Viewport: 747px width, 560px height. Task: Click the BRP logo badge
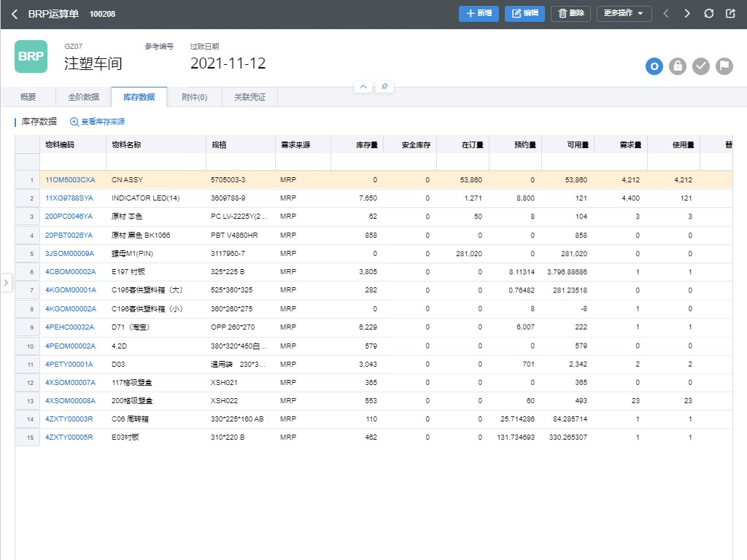point(31,56)
